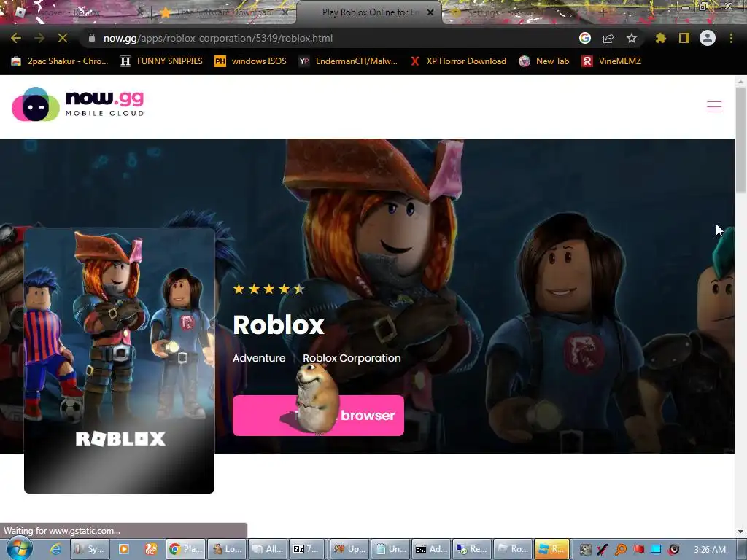Click the system tray red flag icon
This screenshot has width=747, height=560.
tap(638, 550)
